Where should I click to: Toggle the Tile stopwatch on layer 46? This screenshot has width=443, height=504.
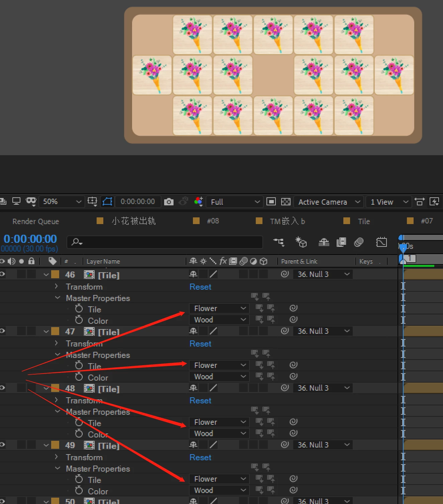[x=79, y=308]
